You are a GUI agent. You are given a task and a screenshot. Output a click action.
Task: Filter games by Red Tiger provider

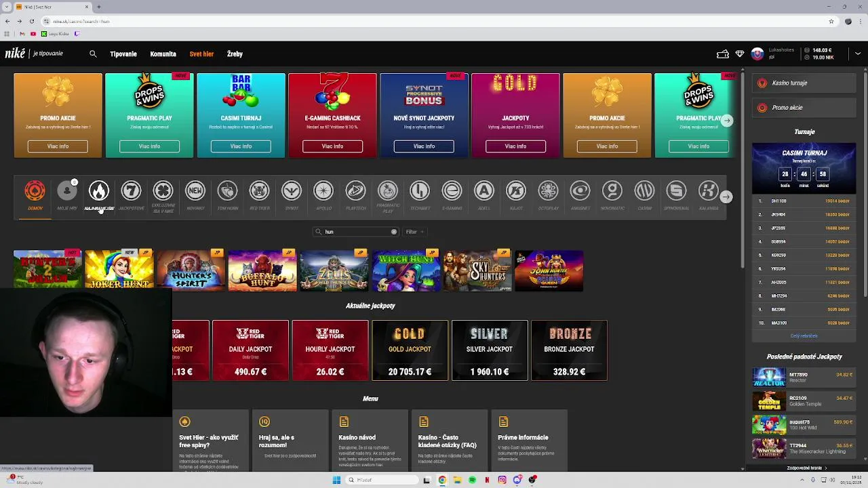click(x=259, y=196)
